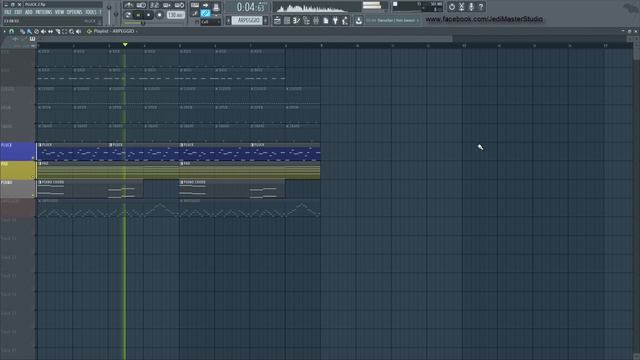Open the ADD menu
The width and height of the screenshot is (640, 360).
click(x=29, y=12)
